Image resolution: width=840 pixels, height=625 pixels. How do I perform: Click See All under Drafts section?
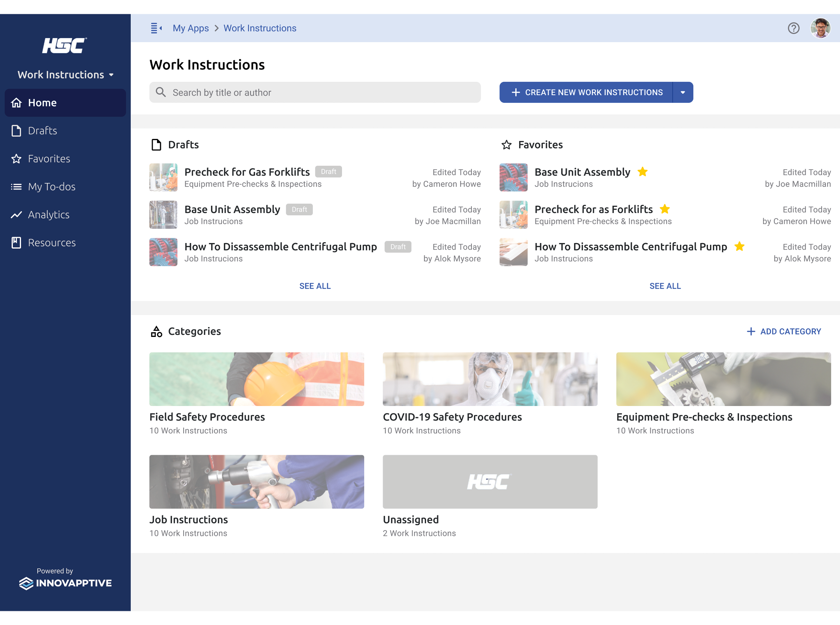(x=315, y=285)
